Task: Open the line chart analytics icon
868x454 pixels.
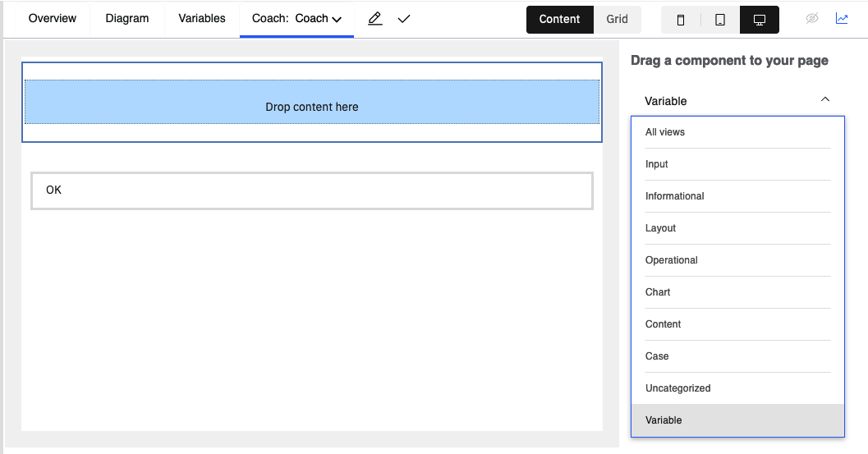Action: coord(842,18)
